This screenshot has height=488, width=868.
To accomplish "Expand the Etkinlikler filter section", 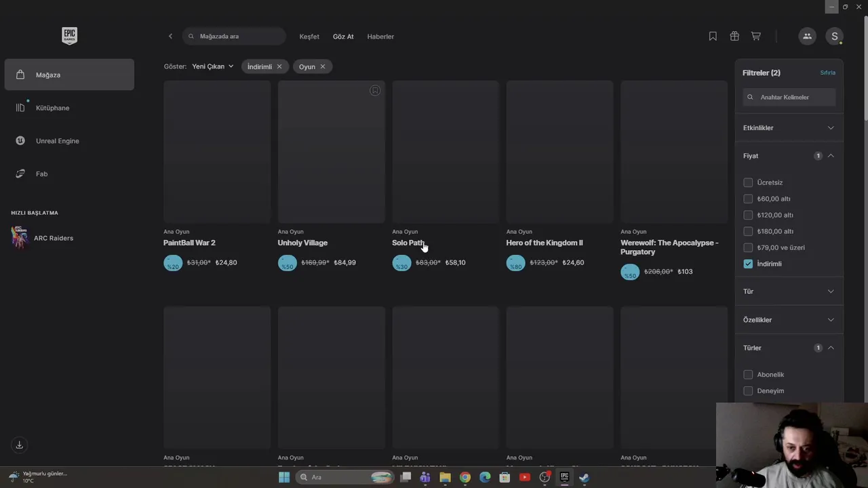I will [x=789, y=127].
